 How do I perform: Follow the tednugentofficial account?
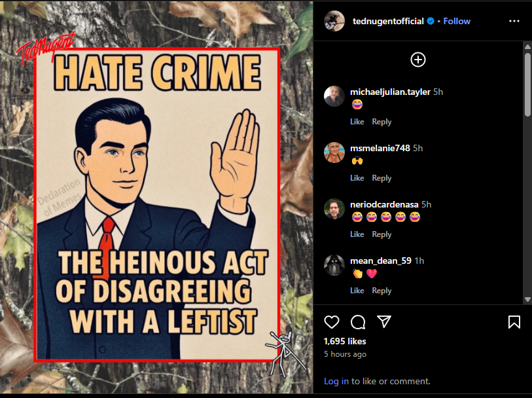point(457,21)
